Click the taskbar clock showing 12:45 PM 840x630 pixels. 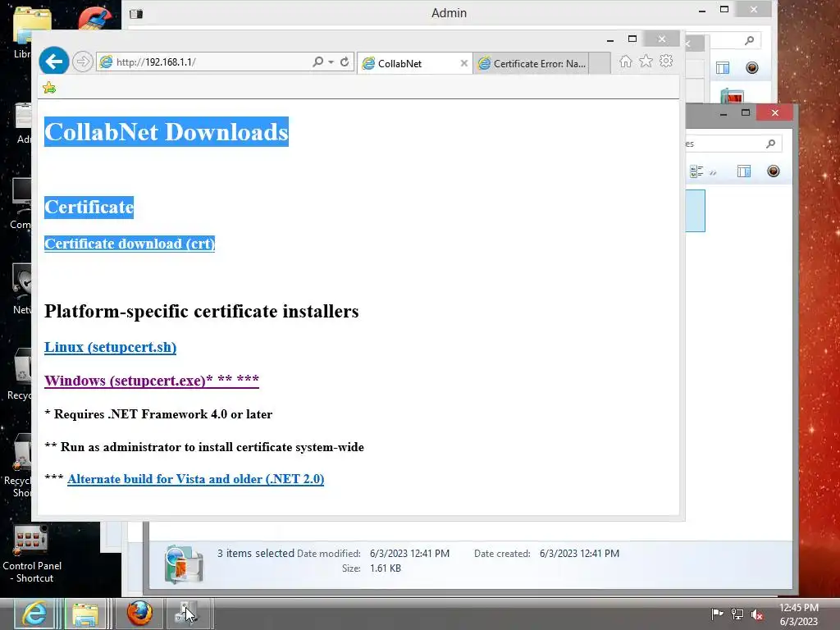point(799,614)
